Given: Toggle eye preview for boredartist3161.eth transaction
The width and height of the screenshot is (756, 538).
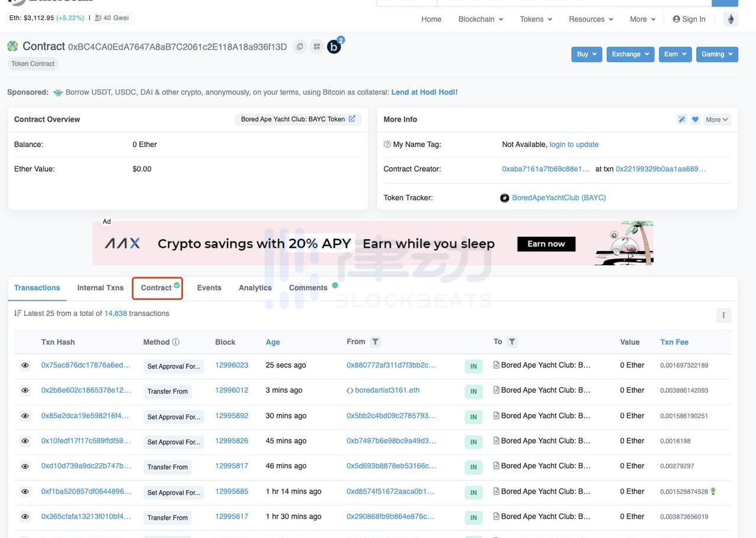Looking at the screenshot, I should pyautogui.click(x=25, y=390).
